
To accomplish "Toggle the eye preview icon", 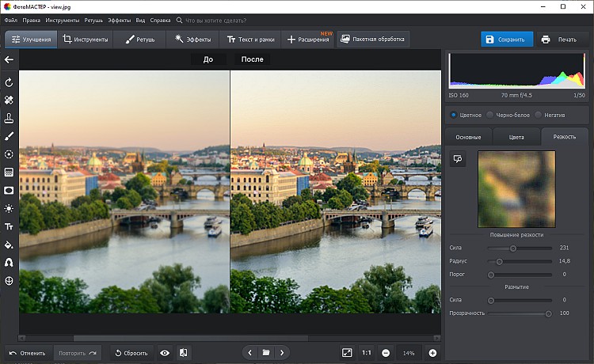I will pos(165,352).
